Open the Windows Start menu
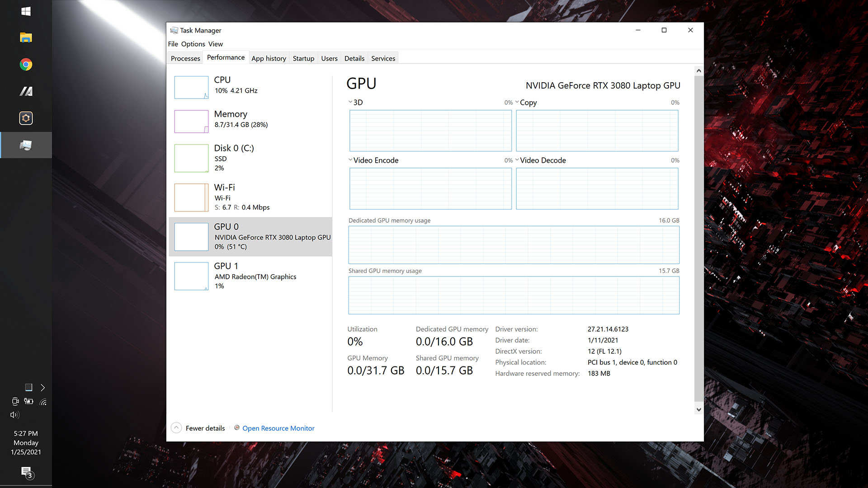868x488 pixels. pos(26,11)
